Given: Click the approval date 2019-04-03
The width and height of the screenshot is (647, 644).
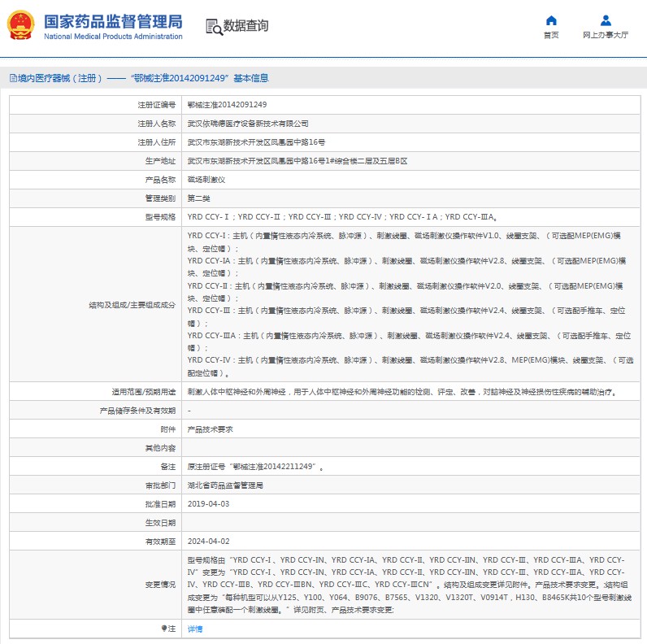Looking at the screenshot, I should (208, 504).
